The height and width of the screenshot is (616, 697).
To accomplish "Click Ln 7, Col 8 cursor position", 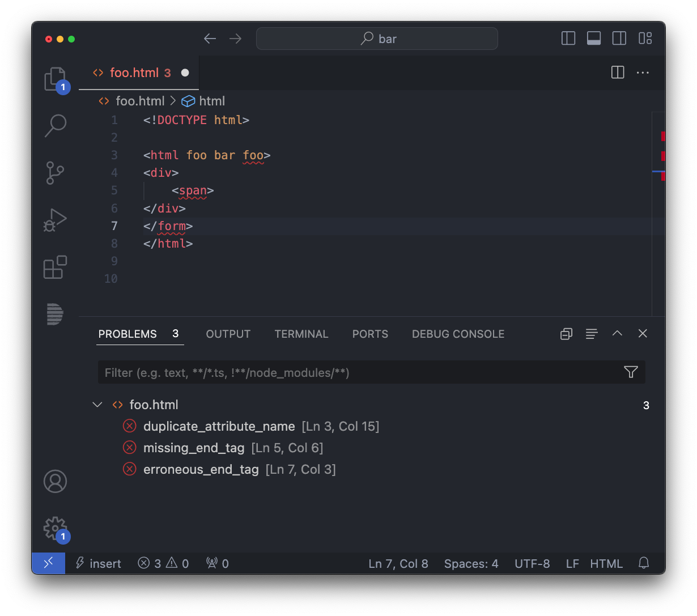I will [398, 563].
